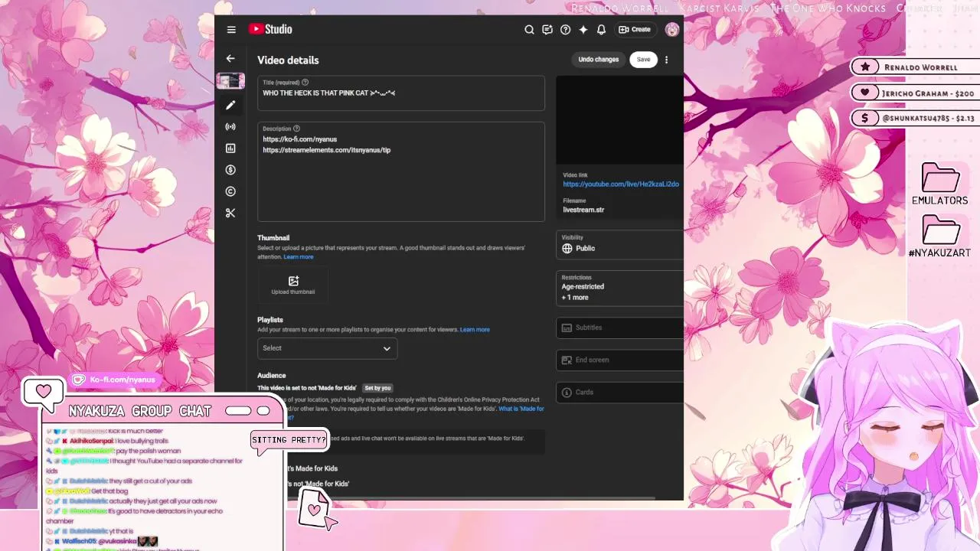Open the help question mark icon
This screenshot has width=980, height=551.
click(565, 30)
